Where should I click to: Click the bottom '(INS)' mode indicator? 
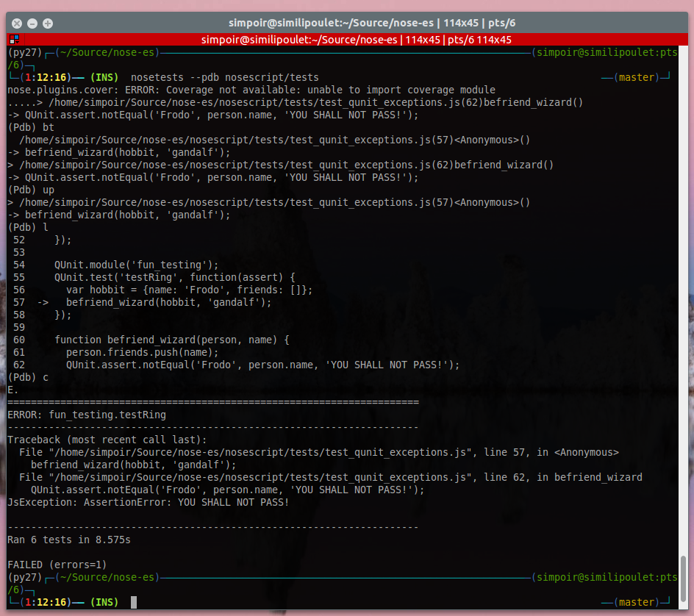coord(104,602)
